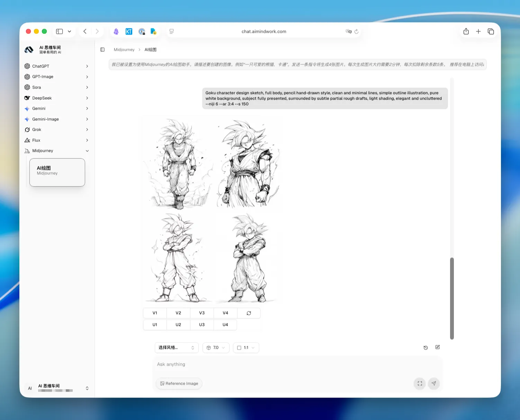The width and height of the screenshot is (520, 420).
Task: Toggle app sidebar panel icon near Midjourney breadcrumb
Action: [x=102, y=49]
